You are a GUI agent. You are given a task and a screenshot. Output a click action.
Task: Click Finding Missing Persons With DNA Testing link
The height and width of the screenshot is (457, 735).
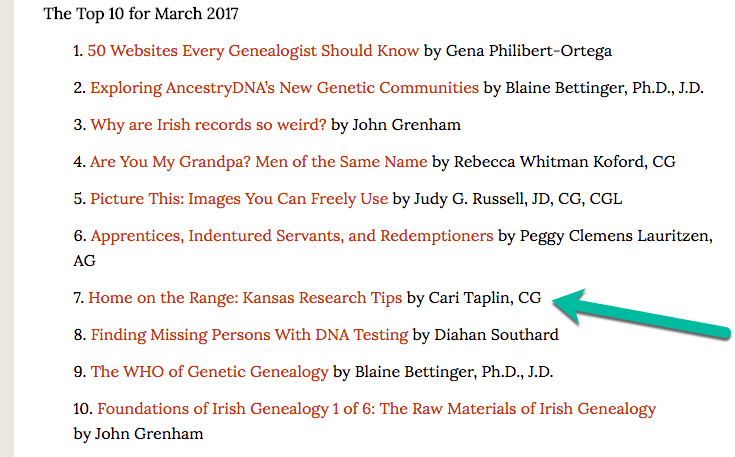point(249,334)
